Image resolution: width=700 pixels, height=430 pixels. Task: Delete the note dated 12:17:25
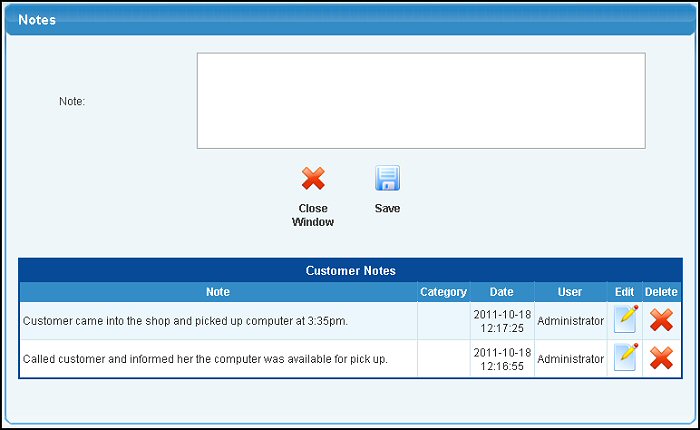[x=661, y=320]
